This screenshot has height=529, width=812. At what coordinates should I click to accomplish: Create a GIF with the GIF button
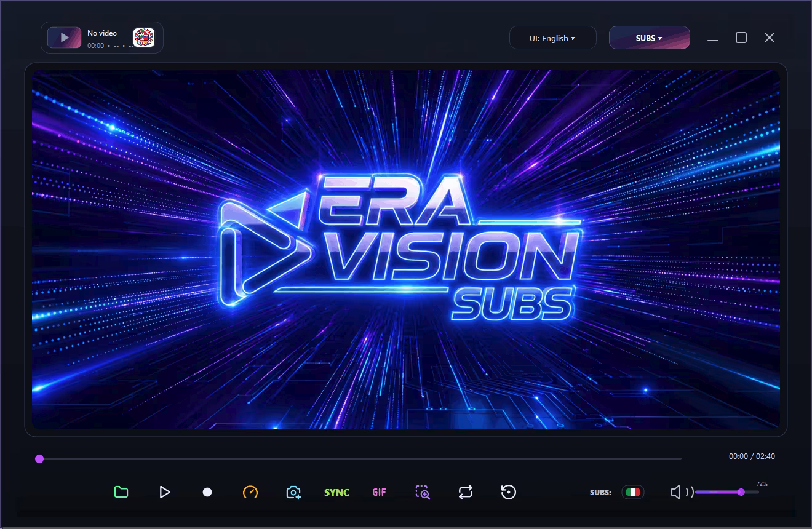pos(380,492)
